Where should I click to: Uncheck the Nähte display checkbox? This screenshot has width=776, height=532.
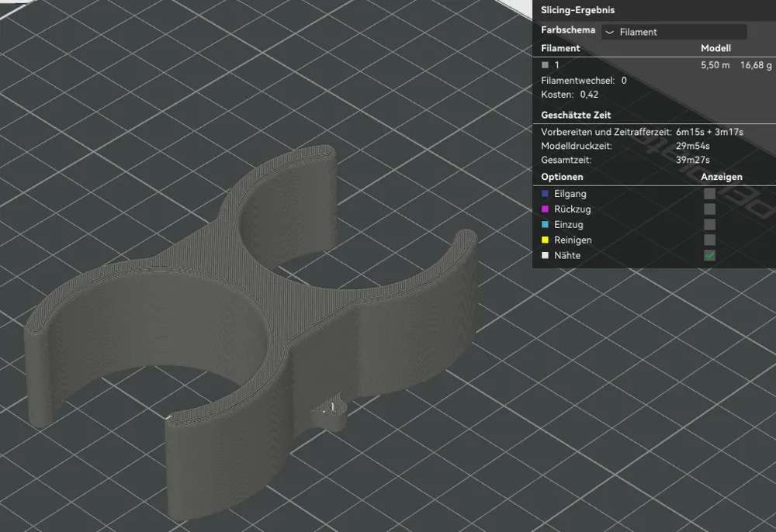click(710, 256)
